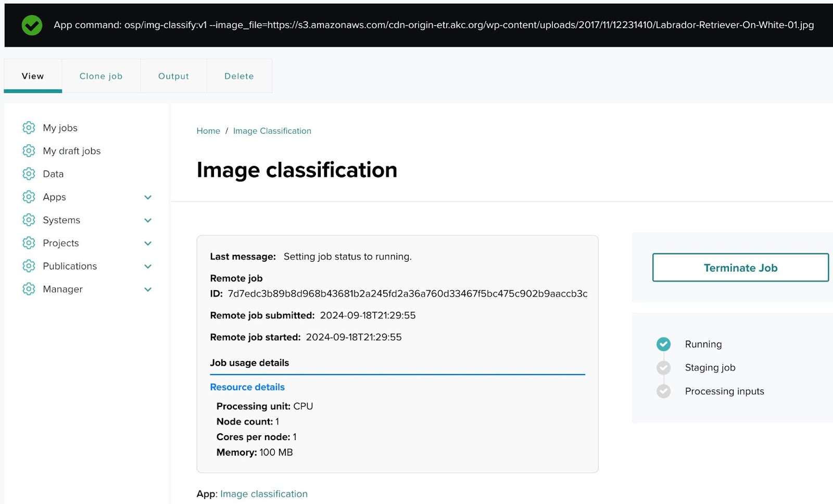Open the Image classification app link
The width and height of the screenshot is (833, 504).
tap(264, 494)
